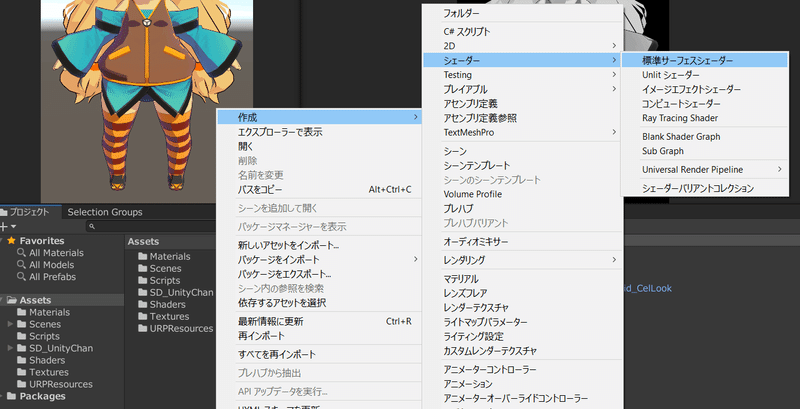Collapse the Favorites section
The width and height of the screenshot is (800, 409).
[3, 241]
